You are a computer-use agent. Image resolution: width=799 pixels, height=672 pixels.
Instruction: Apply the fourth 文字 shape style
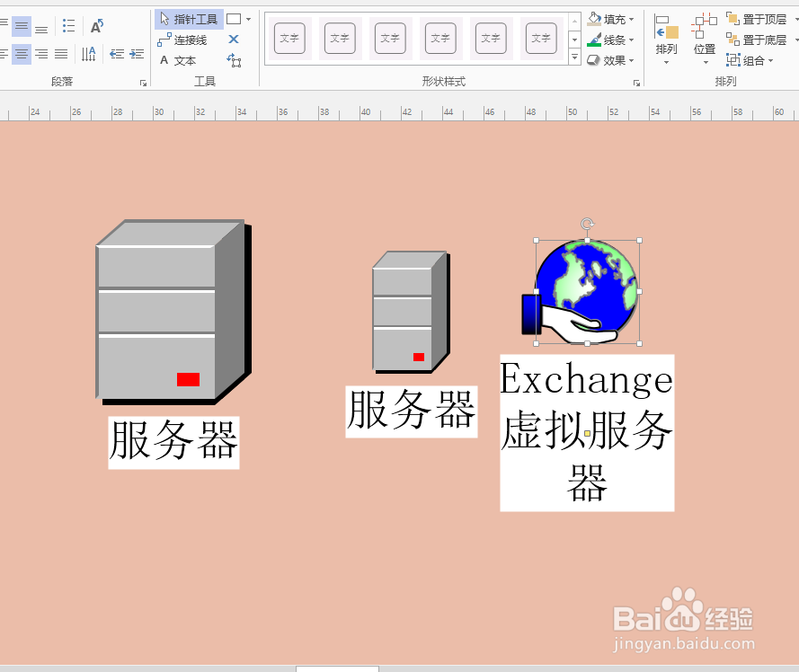tap(440, 39)
